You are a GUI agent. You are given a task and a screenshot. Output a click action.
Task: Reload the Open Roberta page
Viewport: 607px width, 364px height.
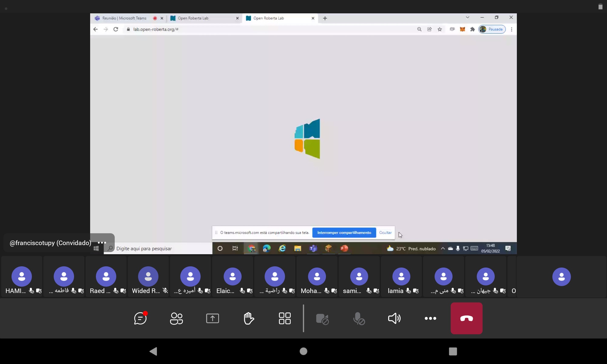[x=116, y=29]
